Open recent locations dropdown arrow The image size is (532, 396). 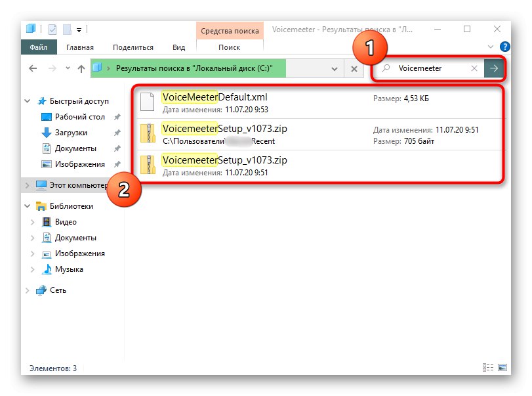click(x=68, y=68)
